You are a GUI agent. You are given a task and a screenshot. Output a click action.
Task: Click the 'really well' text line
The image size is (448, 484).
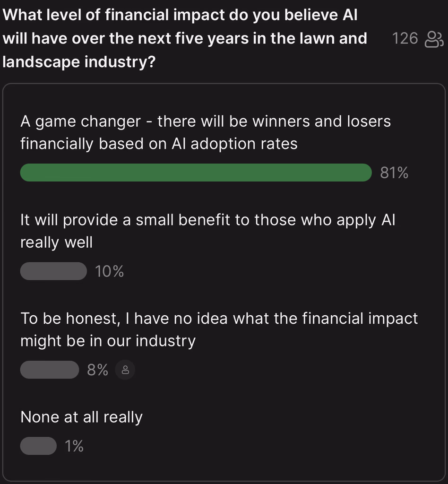pyautogui.click(x=56, y=242)
